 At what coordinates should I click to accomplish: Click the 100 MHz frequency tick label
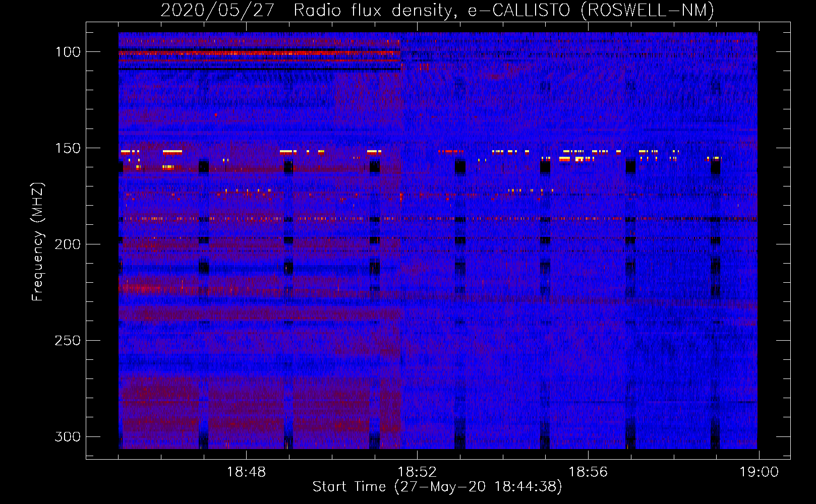click(68, 52)
